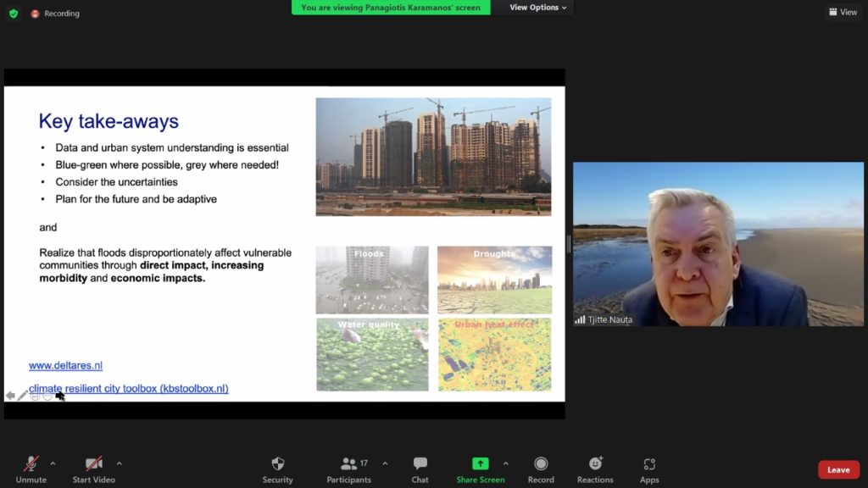
Task: Expand video options arrow beside Start Video
Action: tap(119, 463)
